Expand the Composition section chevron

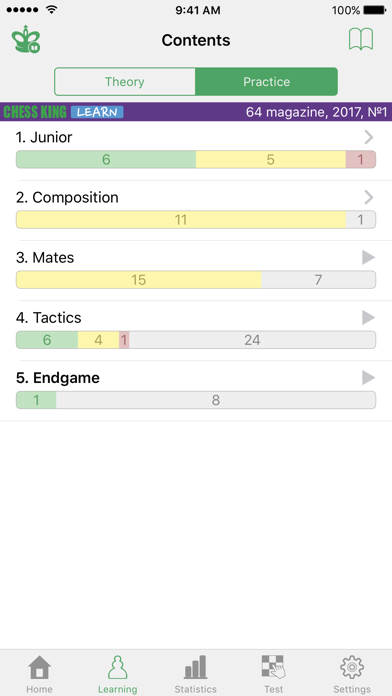click(x=368, y=198)
